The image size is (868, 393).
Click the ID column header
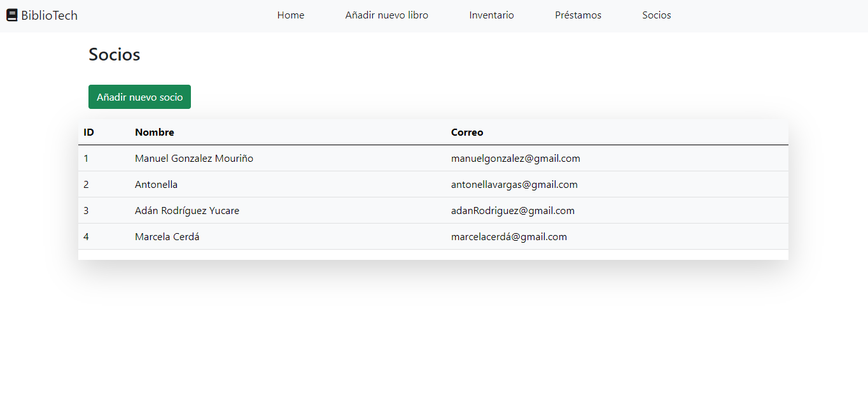click(89, 132)
